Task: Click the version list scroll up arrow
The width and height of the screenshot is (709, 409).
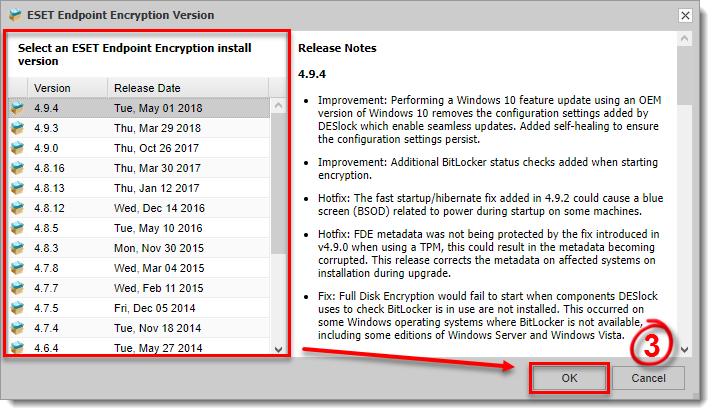Action: pyautogui.click(x=279, y=106)
